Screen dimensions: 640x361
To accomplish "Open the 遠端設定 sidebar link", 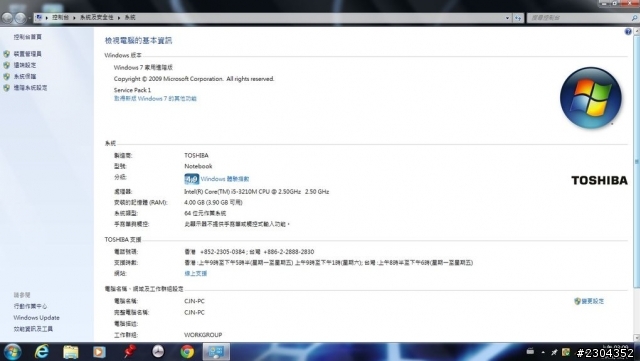I will (x=25, y=65).
